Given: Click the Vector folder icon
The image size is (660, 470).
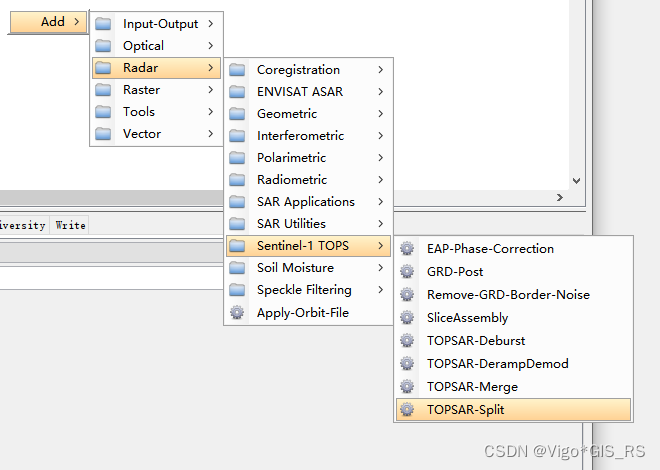Looking at the screenshot, I should [x=103, y=133].
